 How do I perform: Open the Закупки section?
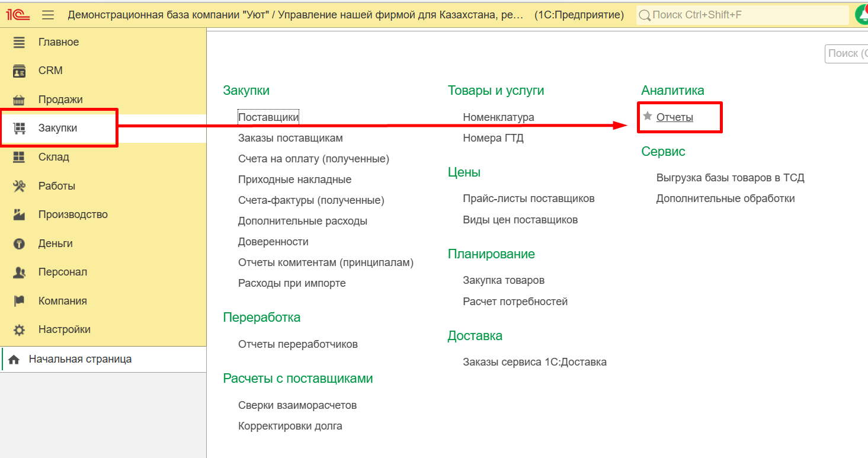click(x=57, y=128)
